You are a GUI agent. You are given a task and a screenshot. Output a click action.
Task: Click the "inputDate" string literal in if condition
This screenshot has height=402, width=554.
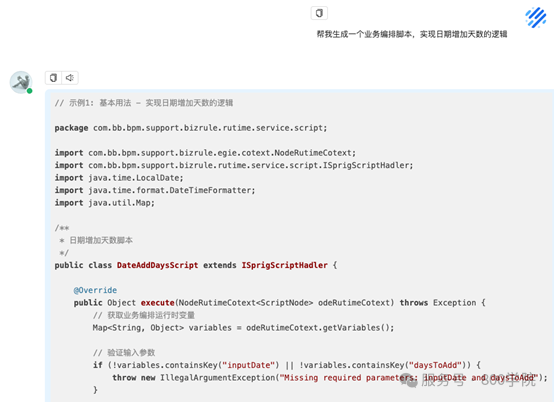(251, 365)
